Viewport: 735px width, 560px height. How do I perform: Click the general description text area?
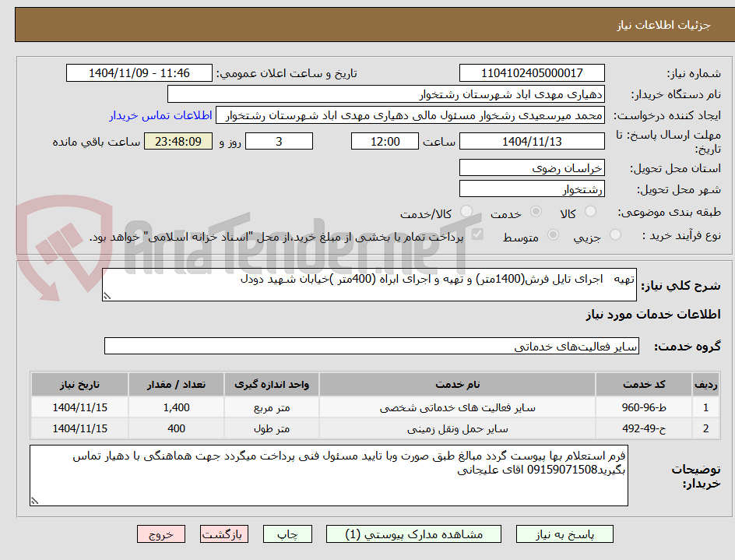369,285
